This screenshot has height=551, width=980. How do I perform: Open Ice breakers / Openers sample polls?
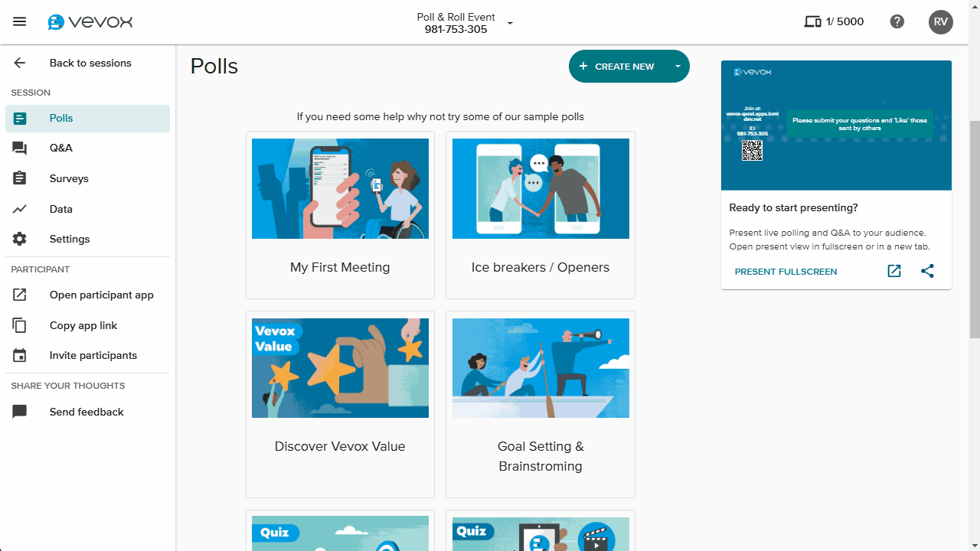click(x=541, y=215)
